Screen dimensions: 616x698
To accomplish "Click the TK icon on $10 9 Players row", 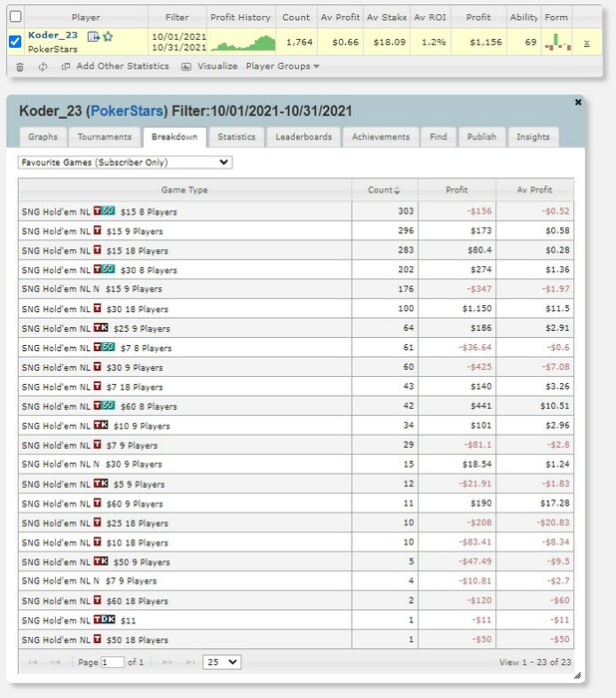I will (101, 425).
